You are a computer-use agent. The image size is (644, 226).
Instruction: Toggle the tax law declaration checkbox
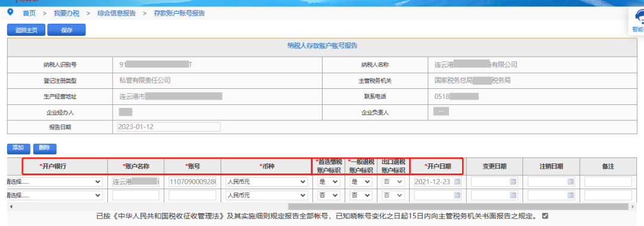pyautogui.click(x=545, y=216)
